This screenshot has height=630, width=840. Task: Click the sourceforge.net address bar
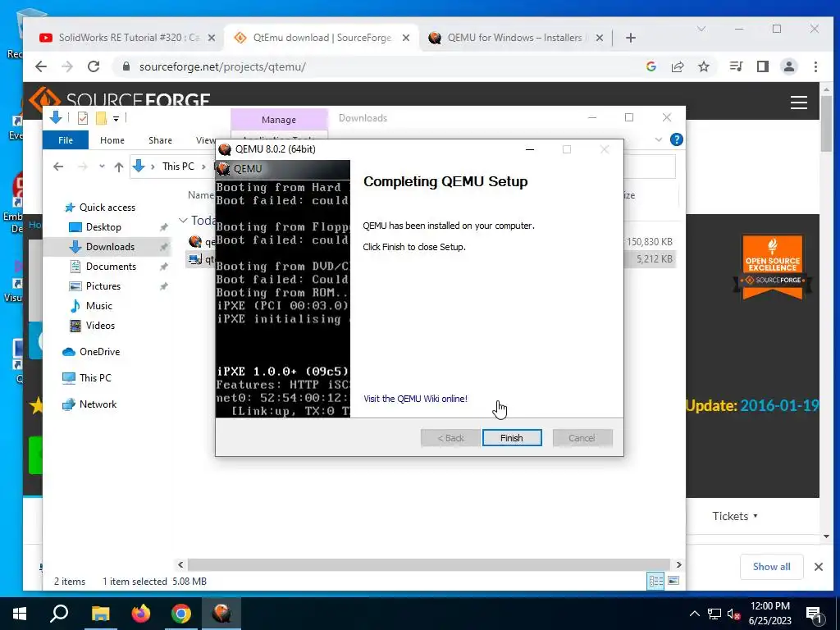(375, 66)
